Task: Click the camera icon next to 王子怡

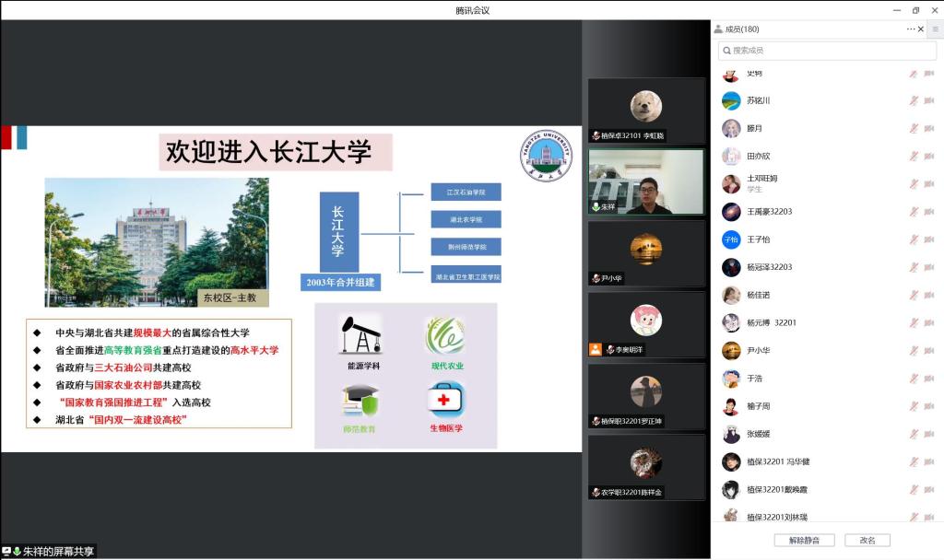Action: [928, 239]
